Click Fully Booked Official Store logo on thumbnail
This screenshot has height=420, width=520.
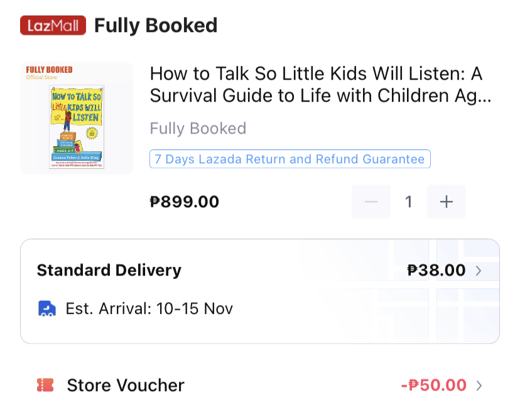(x=49, y=72)
